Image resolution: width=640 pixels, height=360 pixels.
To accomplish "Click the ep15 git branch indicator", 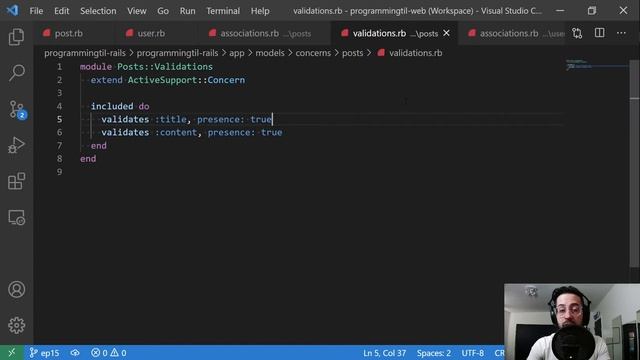I will click(44, 353).
